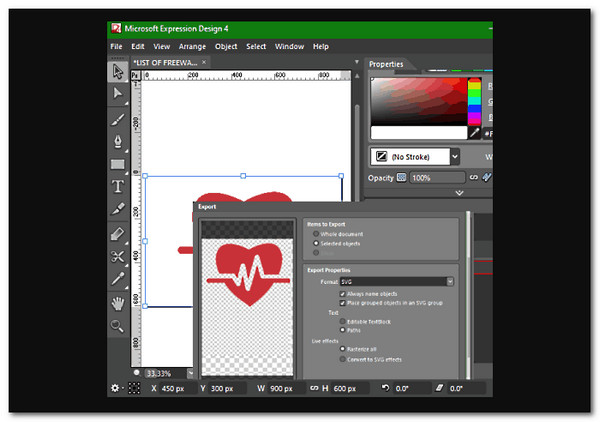Open the stroke type dropdown arrow
Screen dimensions: 600x422
click(x=455, y=156)
